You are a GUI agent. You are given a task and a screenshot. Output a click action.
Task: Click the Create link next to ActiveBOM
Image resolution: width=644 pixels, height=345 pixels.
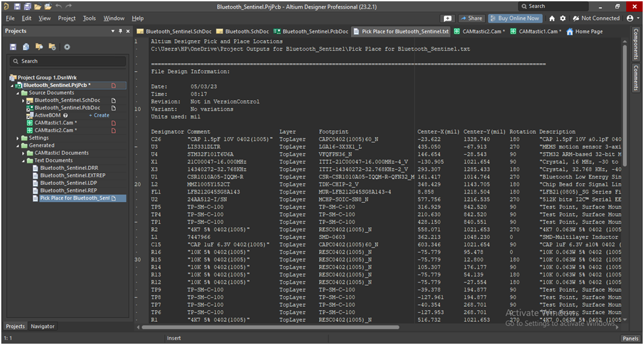99,115
